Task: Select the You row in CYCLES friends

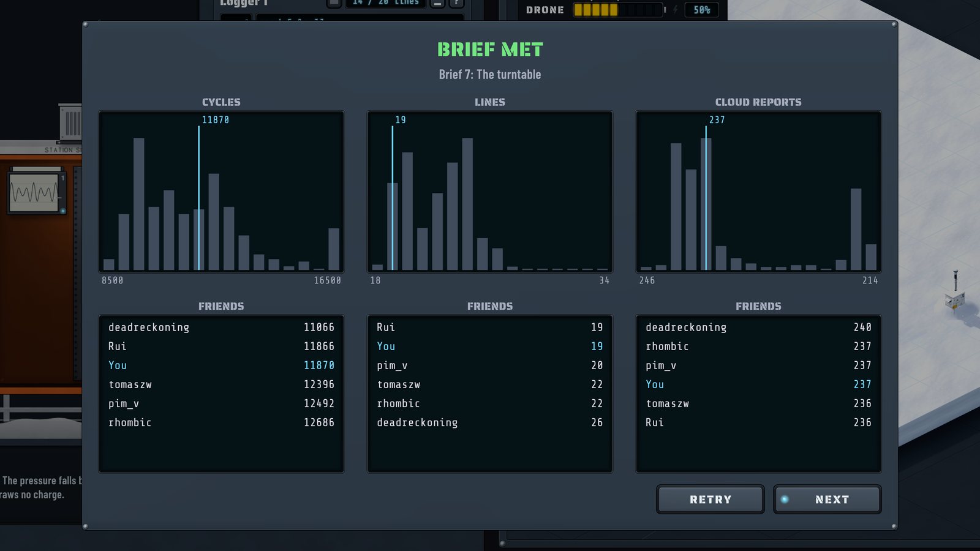Action: click(x=221, y=365)
